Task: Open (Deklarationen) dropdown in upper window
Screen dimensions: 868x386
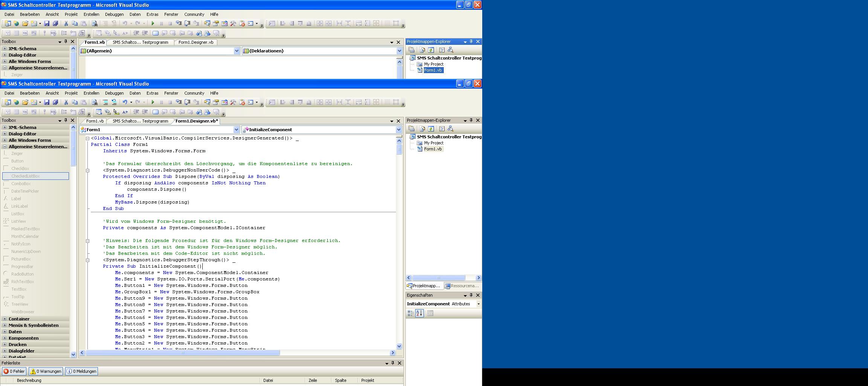Action: click(399, 51)
